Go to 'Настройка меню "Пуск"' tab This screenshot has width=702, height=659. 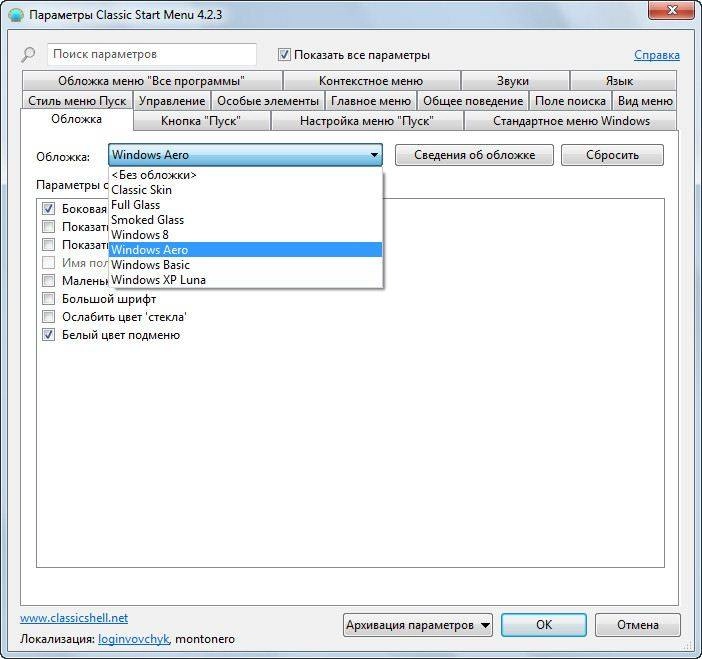point(367,121)
